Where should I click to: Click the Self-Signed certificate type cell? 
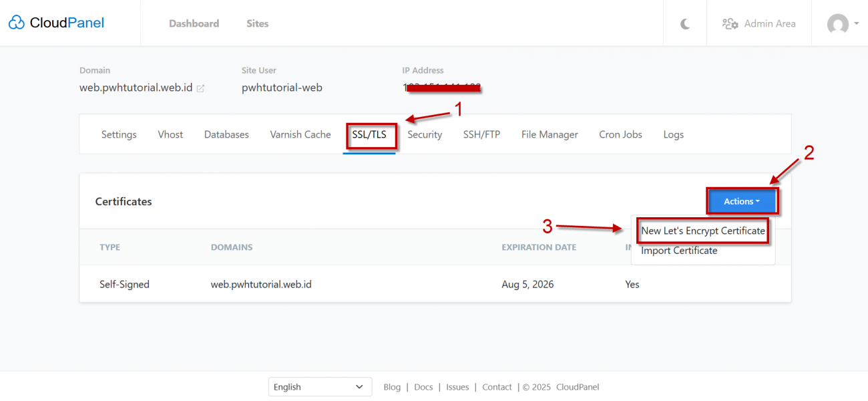tap(124, 284)
